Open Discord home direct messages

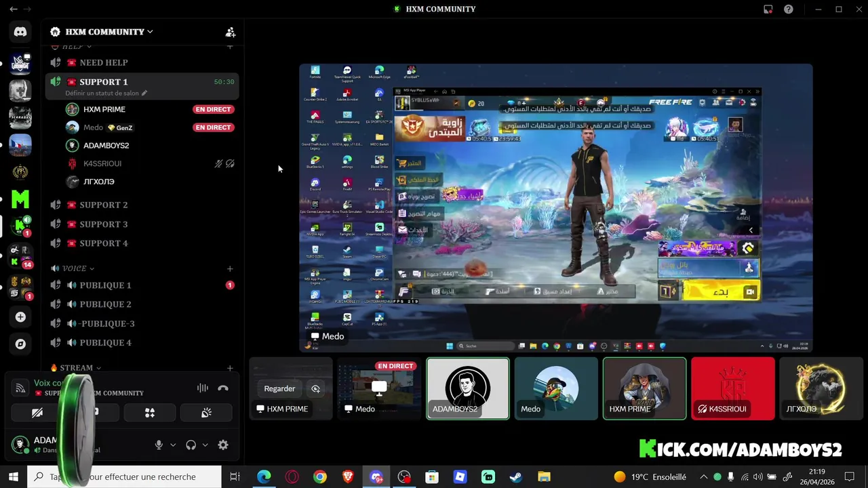pos(20,32)
